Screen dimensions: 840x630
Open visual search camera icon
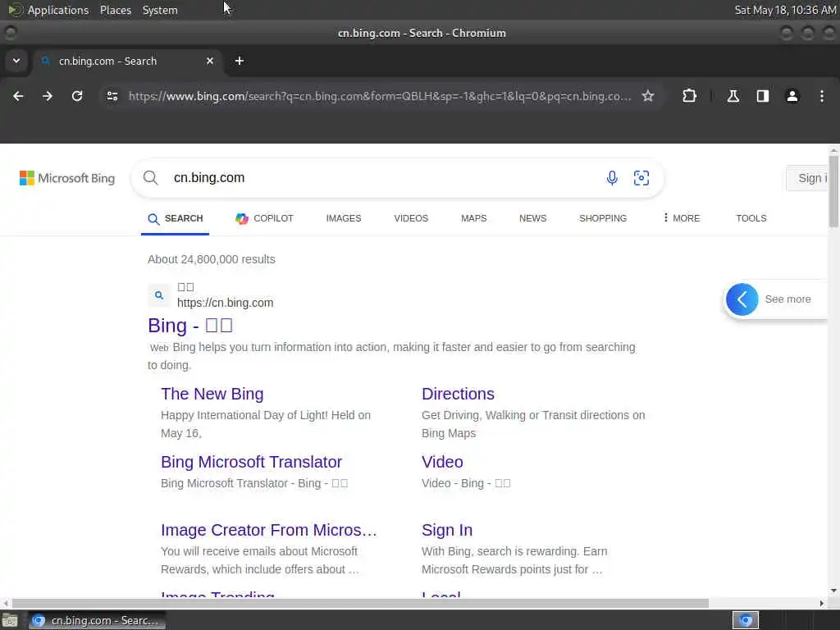coord(641,178)
